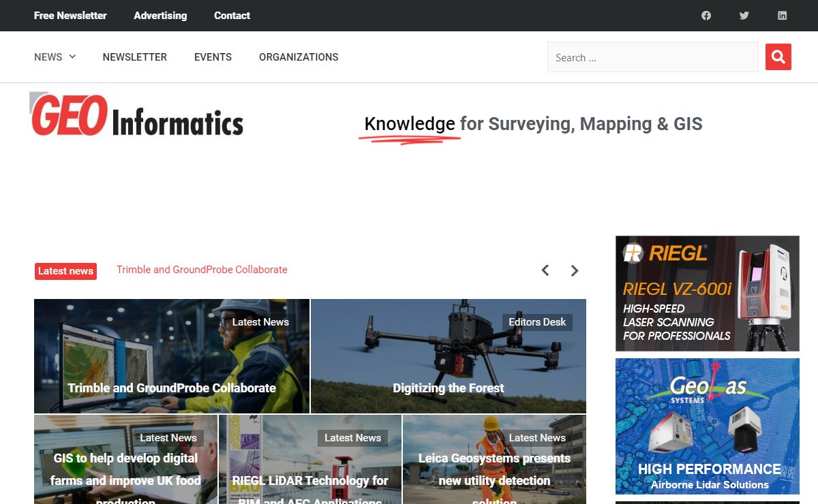Open ticker headline Trimble and GroundProbe Collaborate

coord(202,270)
